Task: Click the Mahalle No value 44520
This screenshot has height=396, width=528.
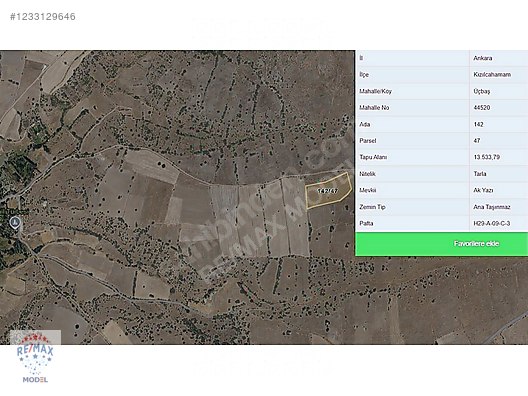Action: click(482, 108)
